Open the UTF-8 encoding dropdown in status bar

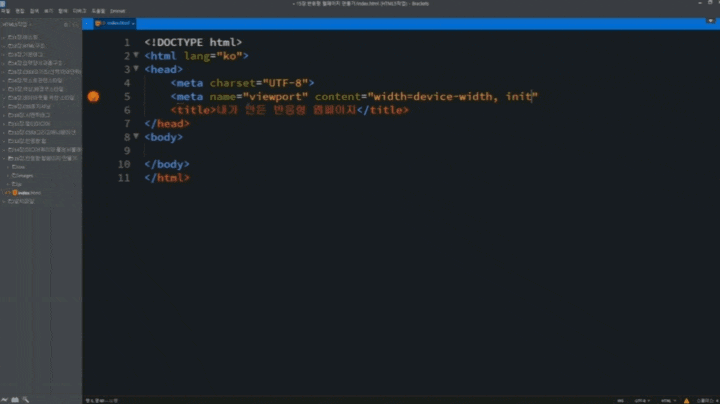coord(642,401)
